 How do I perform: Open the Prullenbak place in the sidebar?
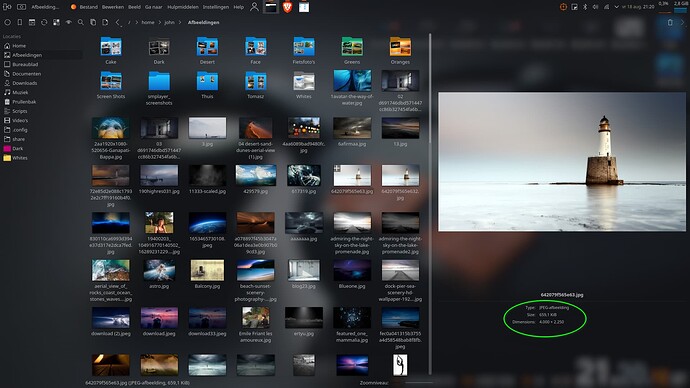pyautogui.click(x=24, y=102)
